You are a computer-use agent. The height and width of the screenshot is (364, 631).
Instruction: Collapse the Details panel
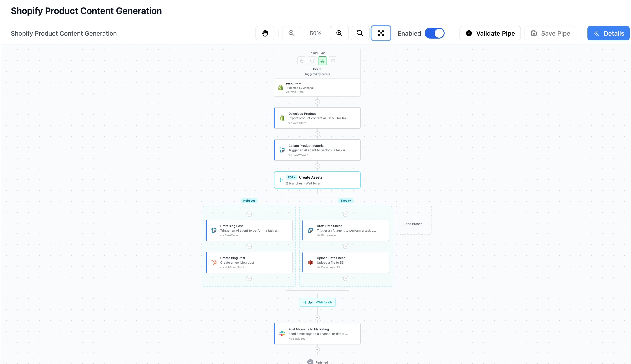pyautogui.click(x=608, y=33)
